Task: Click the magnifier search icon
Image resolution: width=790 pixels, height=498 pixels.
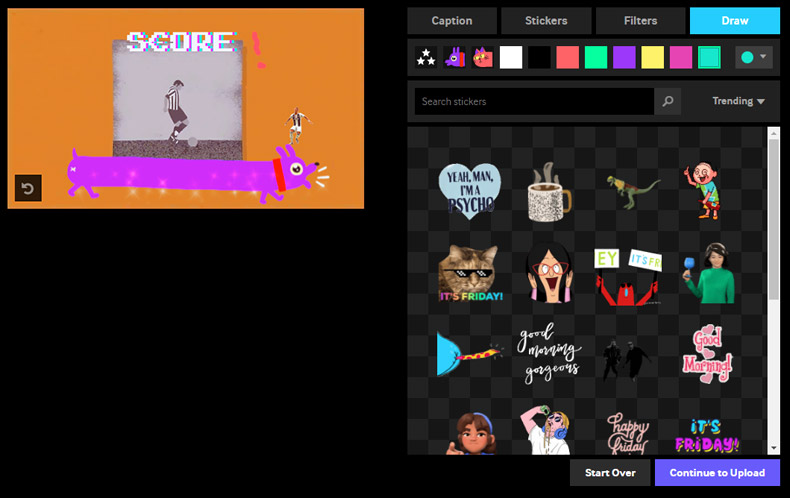Action: pyautogui.click(x=668, y=101)
